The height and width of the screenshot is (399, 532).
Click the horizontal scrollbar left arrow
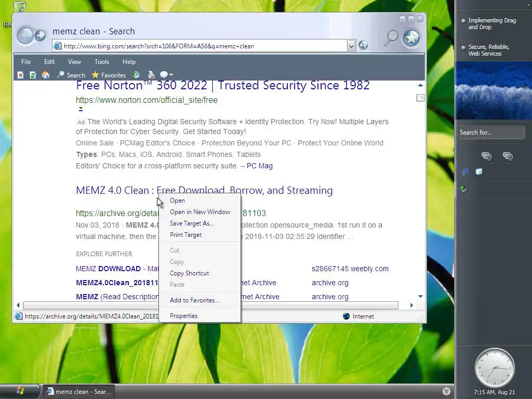[x=18, y=305]
